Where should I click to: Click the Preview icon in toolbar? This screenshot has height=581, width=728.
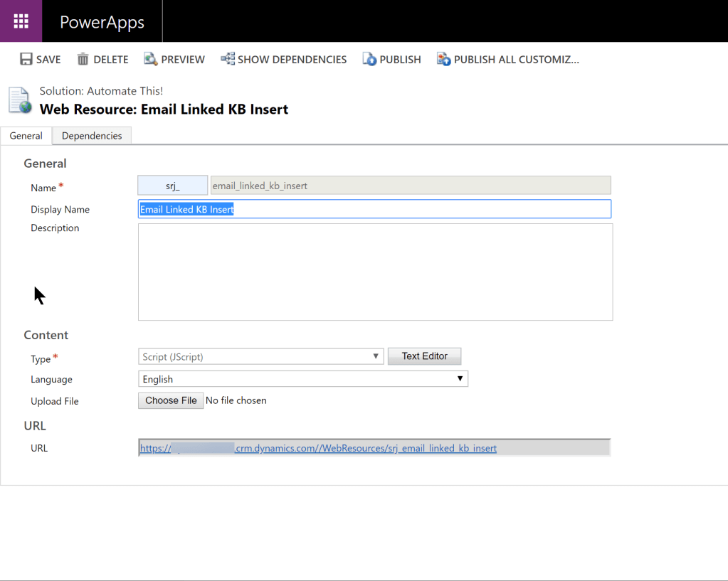150,60
